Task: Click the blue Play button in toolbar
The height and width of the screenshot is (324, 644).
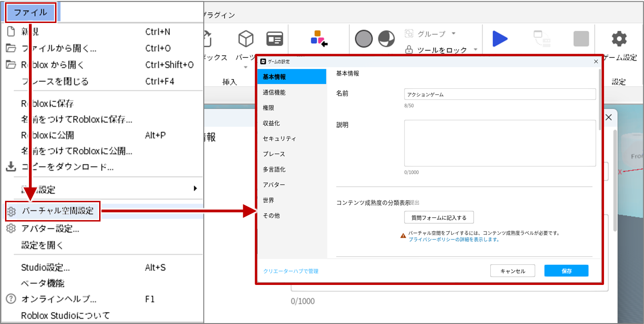Action: 500,39
